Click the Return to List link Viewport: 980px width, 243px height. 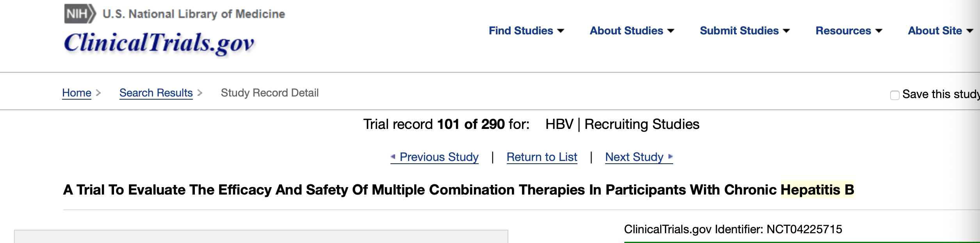pyautogui.click(x=542, y=157)
